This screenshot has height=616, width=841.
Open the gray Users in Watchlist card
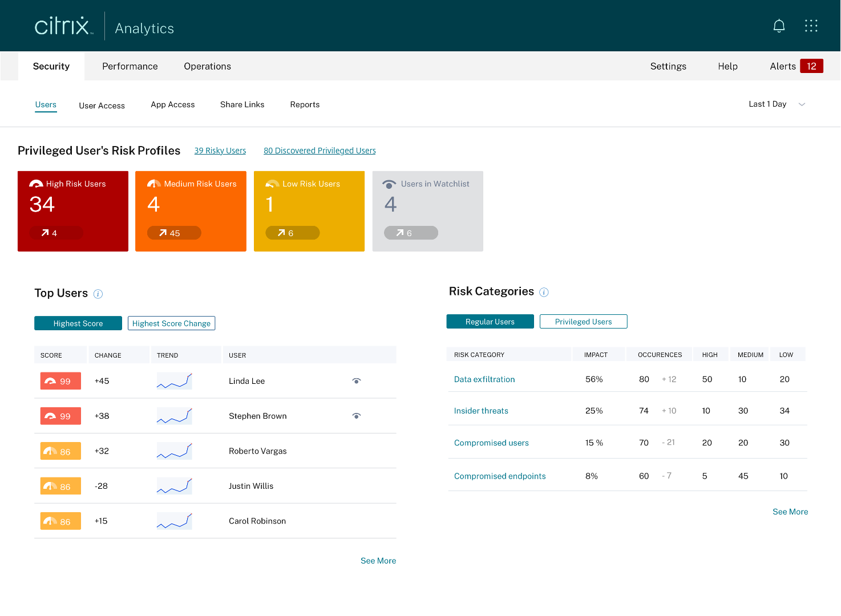[x=428, y=211]
